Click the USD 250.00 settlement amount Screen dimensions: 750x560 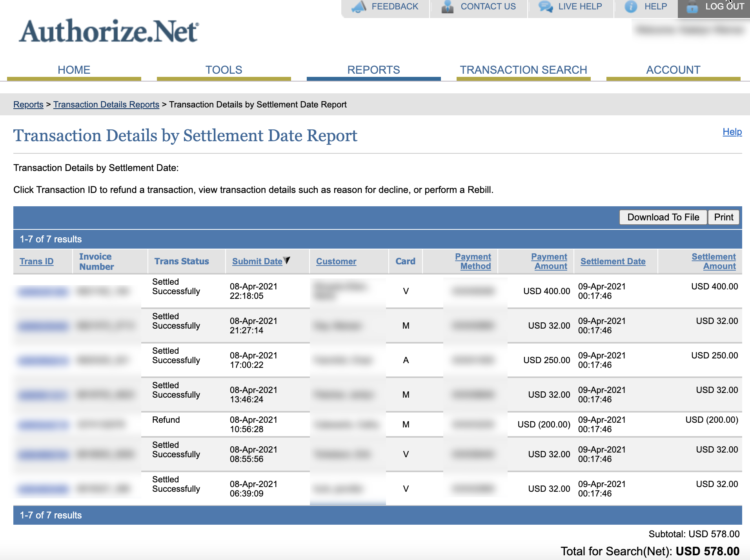click(x=715, y=356)
